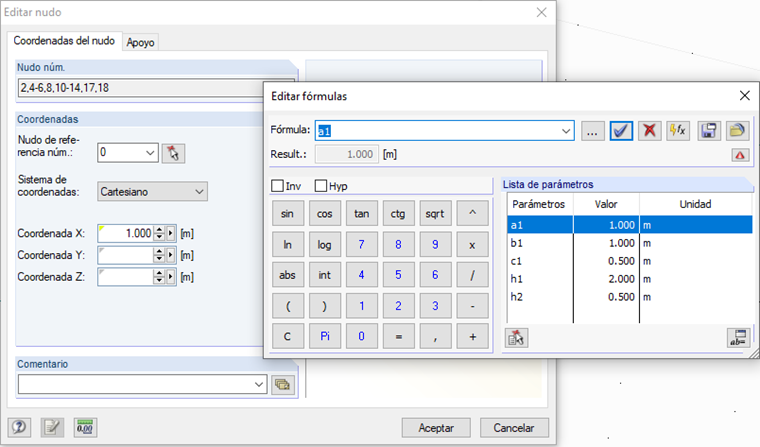
Task: Select the Coordenadas del nudo tab
Action: click(x=64, y=42)
